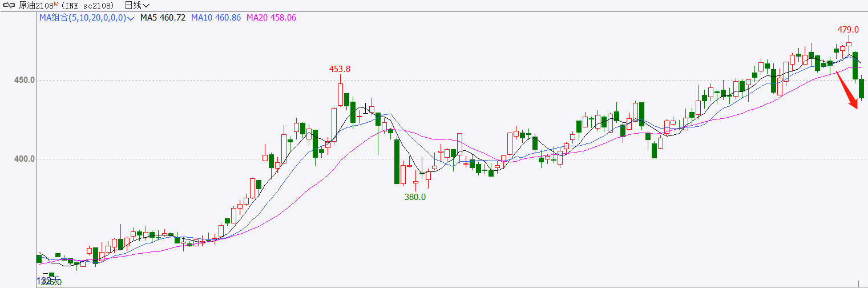Click the 453.8 peak price label
868x288 pixels.
click(340, 69)
